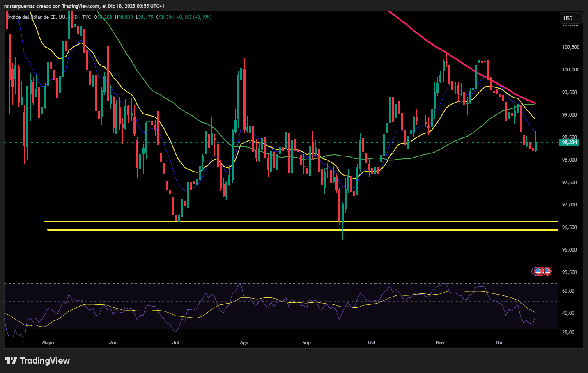Click the 97,000 price axis label
This screenshot has height=373, width=588.
click(570, 205)
